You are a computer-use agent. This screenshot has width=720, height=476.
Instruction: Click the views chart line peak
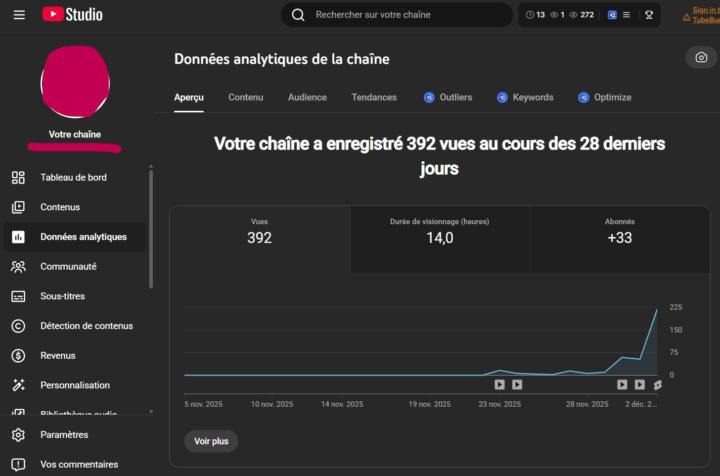pyautogui.click(x=657, y=311)
